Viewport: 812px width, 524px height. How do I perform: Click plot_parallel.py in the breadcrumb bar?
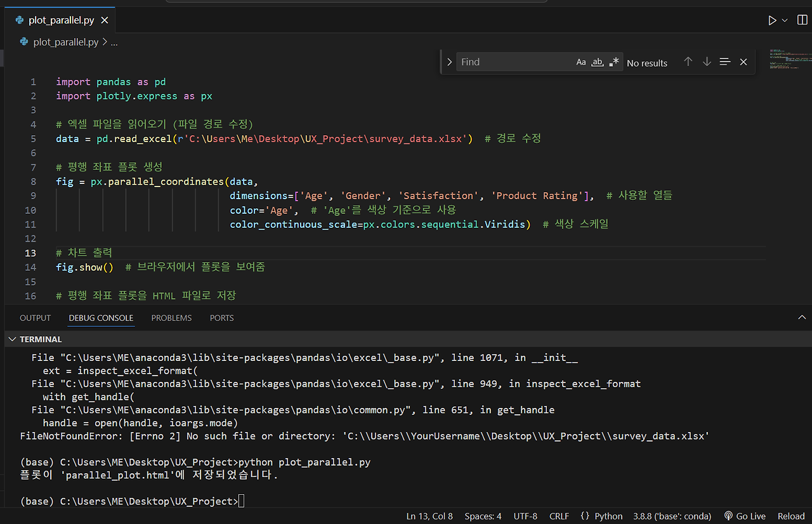[x=66, y=42]
